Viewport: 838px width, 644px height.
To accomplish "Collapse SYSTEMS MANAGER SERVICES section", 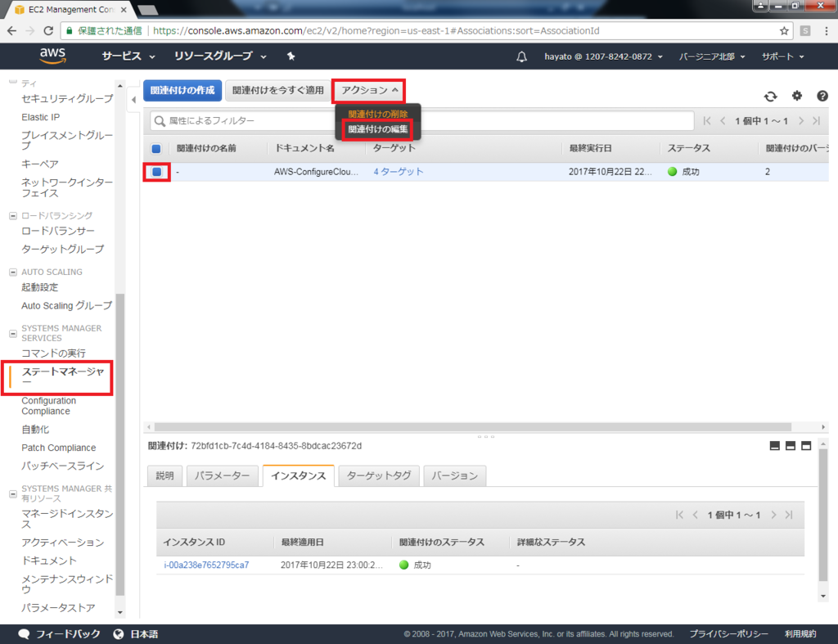I will [13, 334].
